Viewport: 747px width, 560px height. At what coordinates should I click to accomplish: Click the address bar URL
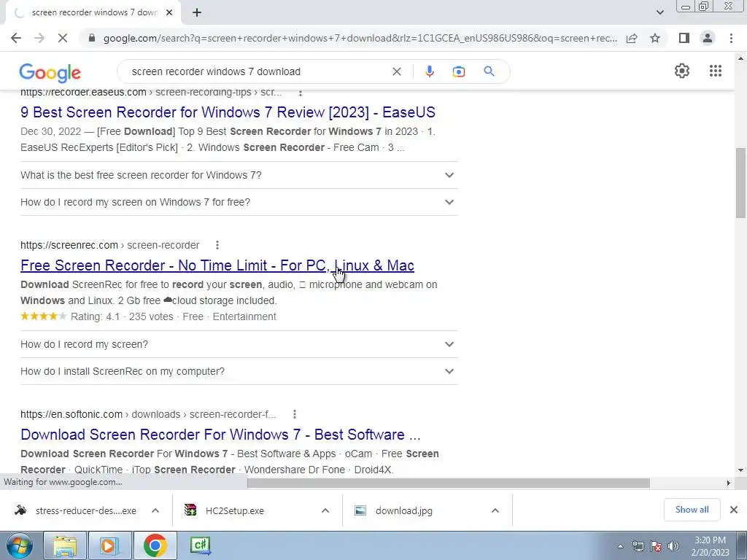click(360, 38)
